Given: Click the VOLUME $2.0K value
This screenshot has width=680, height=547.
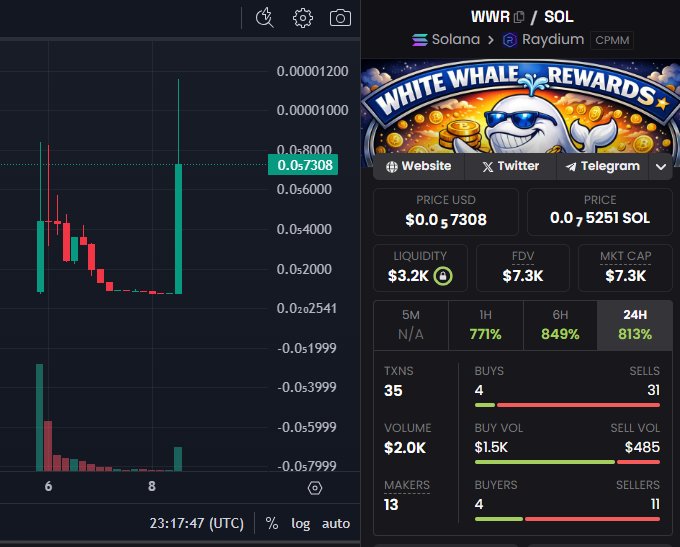Looking at the screenshot, I should tap(405, 447).
